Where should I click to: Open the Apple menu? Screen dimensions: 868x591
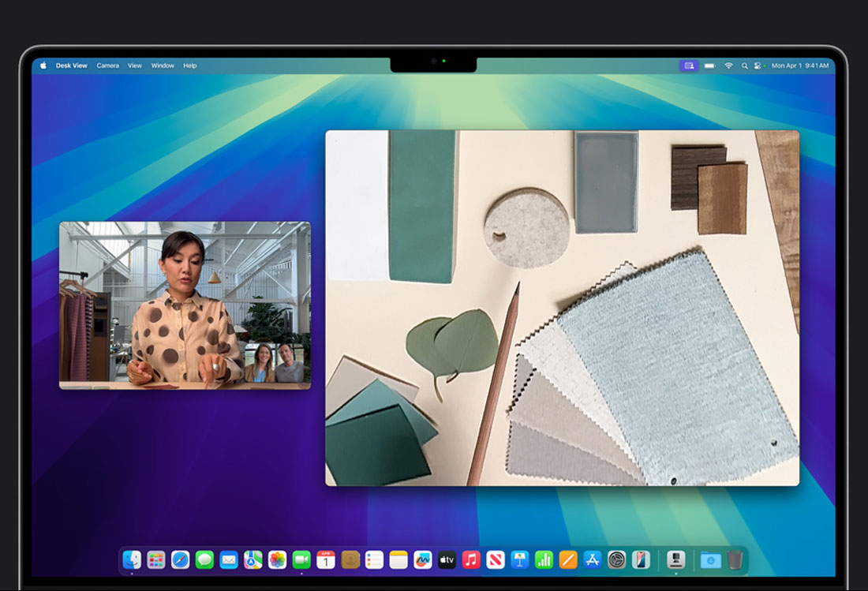[43, 65]
